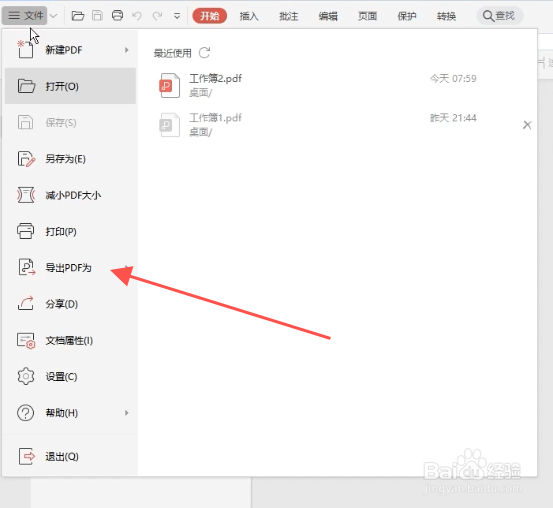Click the 昨天 21:44 timestamp

pos(453,118)
